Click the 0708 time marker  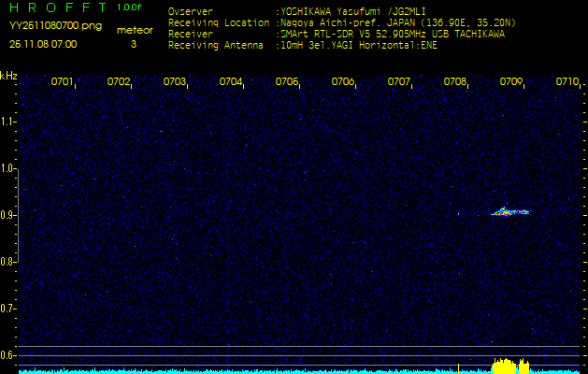pos(455,81)
